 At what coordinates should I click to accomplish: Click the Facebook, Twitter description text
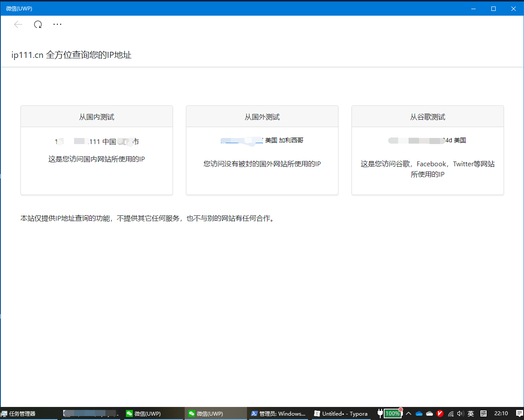point(428,169)
